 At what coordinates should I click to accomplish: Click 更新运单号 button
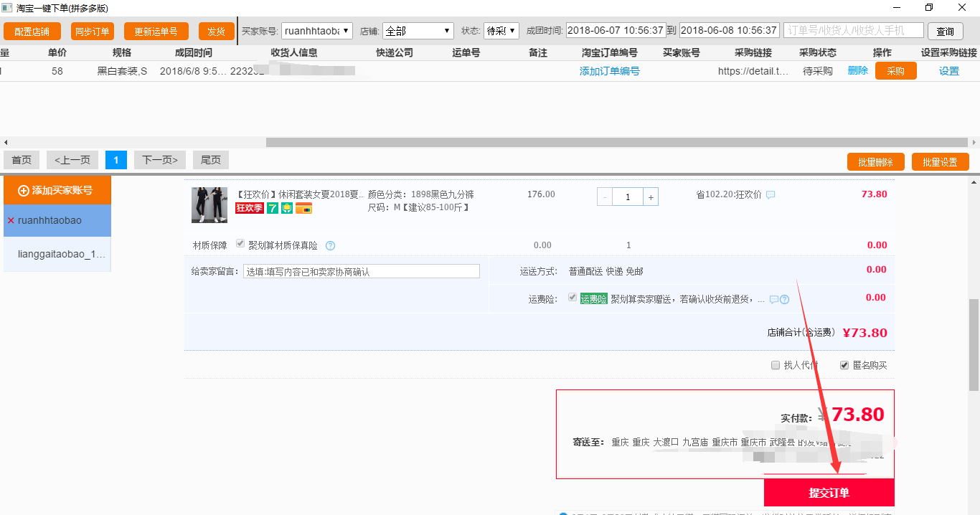tap(156, 32)
